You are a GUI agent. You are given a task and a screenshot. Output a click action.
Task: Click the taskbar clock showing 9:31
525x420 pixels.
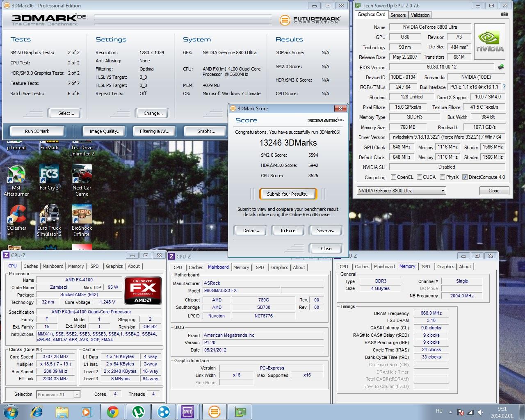pyautogui.click(x=502, y=412)
